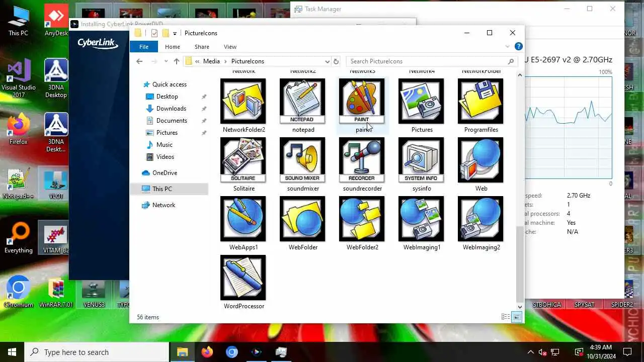The image size is (644, 362).
Task: Select the Programfiles icon file
Action: coord(481,106)
